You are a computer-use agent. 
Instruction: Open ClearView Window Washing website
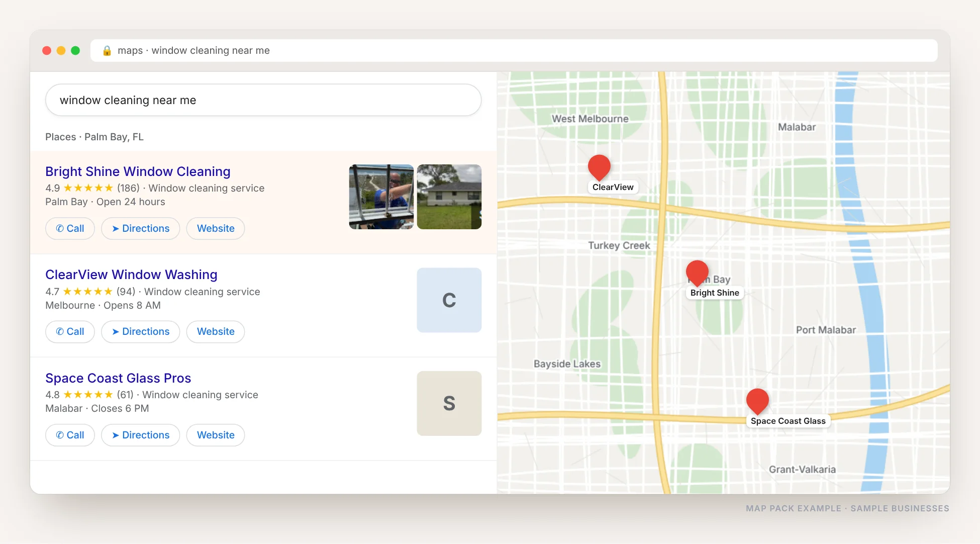[216, 331]
